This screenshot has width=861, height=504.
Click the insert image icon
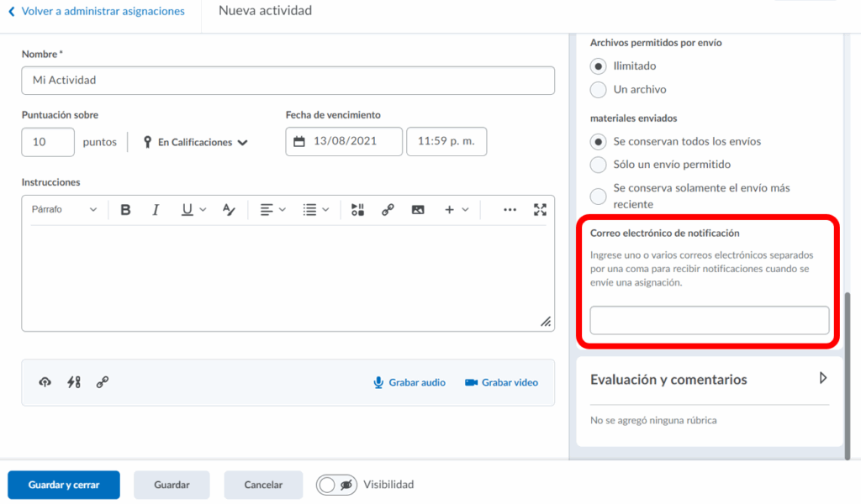[x=418, y=210]
